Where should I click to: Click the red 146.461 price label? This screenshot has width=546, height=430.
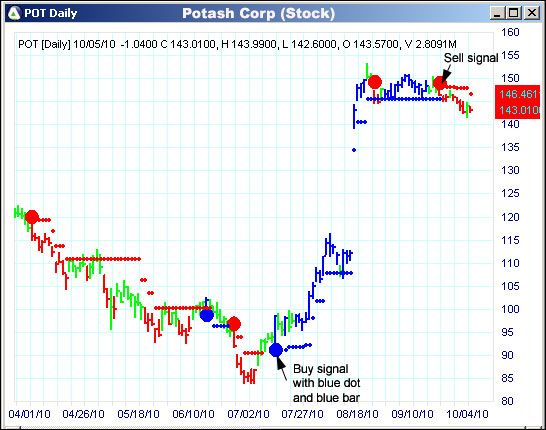[518, 94]
